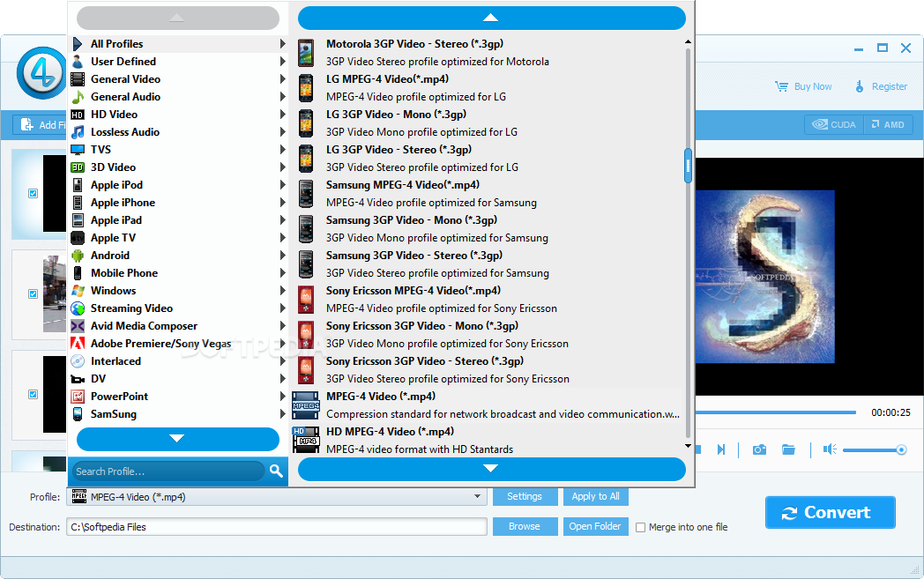Click the Streaming Video globe icon
The height and width of the screenshot is (579, 924).
[78, 308]
